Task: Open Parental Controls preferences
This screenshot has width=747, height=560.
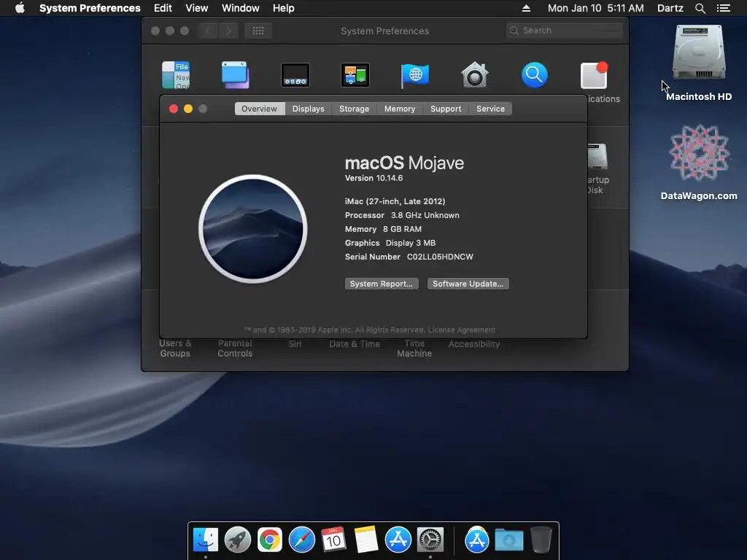Action: click(x=235, y=348)
